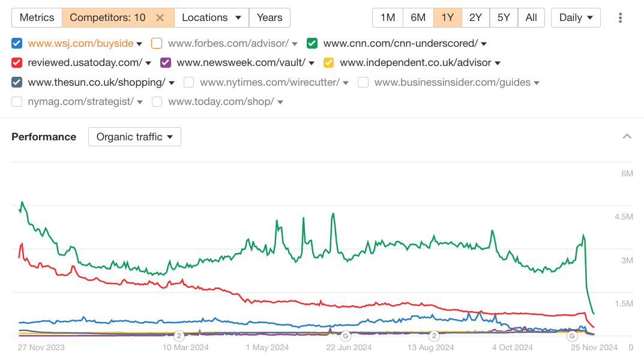Click the purple swatch for newsweek.com/vault
The width and height of the screenshot is (644, 361).
click(x=165, y=62)
